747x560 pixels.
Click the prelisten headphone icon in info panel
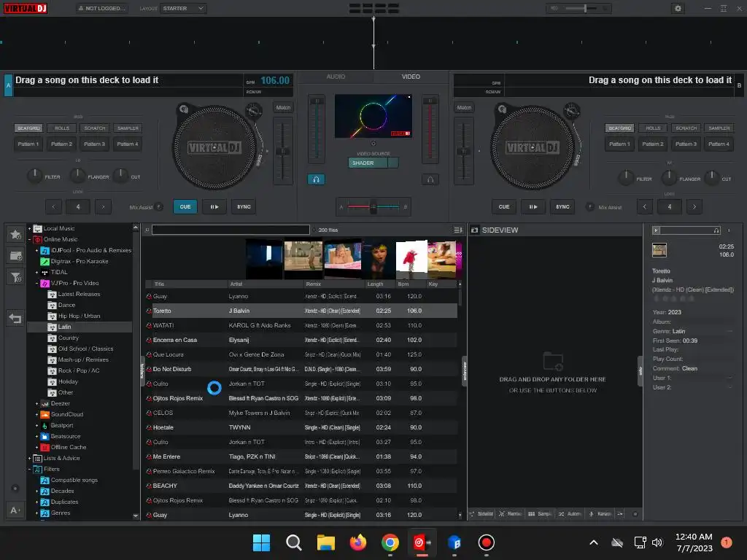coord(716,230)
